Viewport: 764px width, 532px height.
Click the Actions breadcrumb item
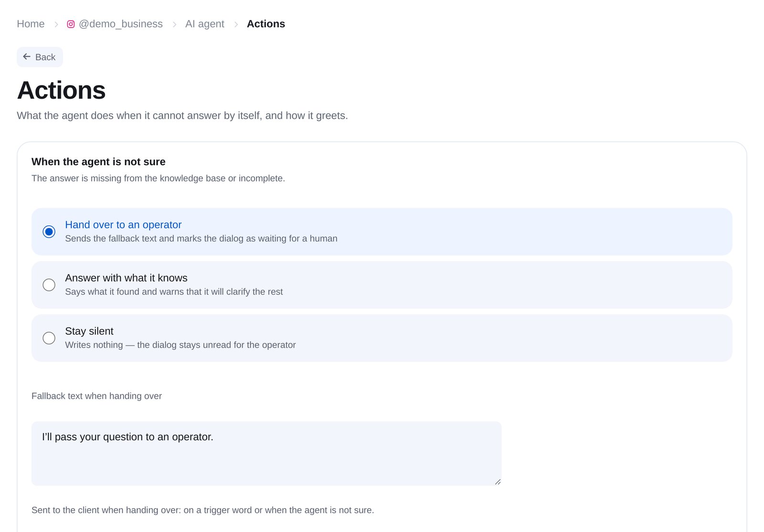[x=266, y=24]
